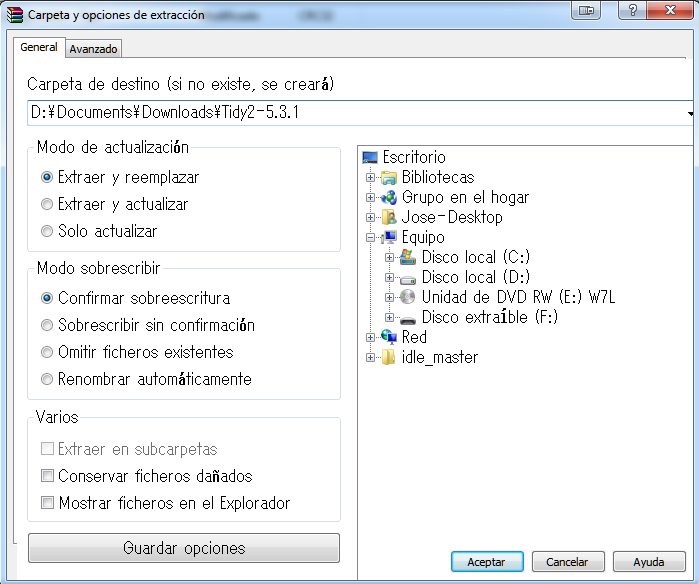
Task: Switch to the Avanzado tab
Action: coord(93,49)
